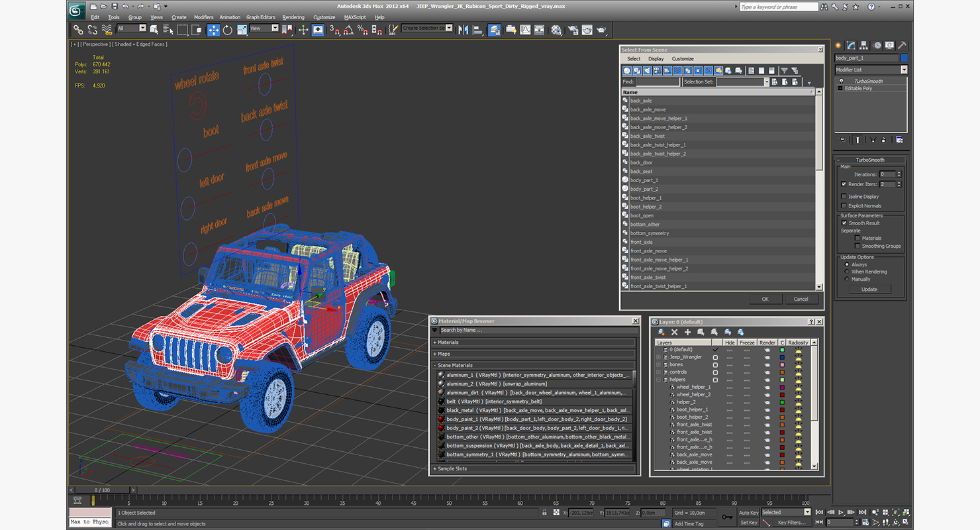Viewport: 980px width, 530px height.
Task: Click Cancel in Select From Scene
Action: [801, 299]
